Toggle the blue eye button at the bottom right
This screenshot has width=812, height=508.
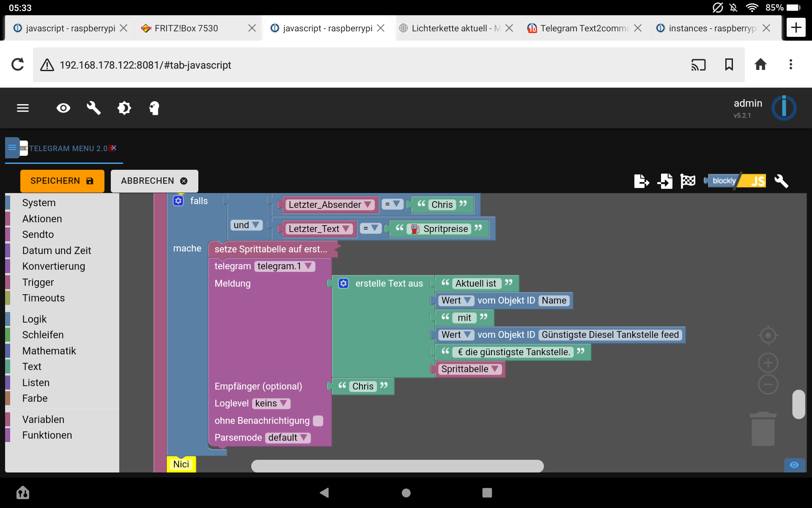[794, 465]
